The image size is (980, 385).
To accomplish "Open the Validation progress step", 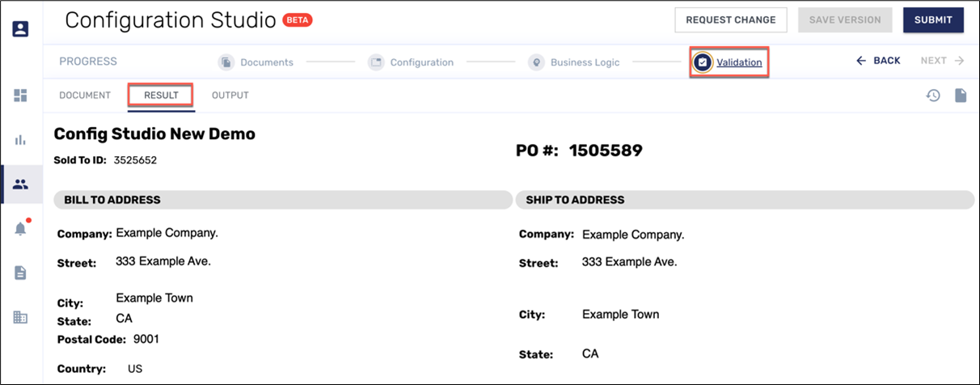I will point(738,62).
